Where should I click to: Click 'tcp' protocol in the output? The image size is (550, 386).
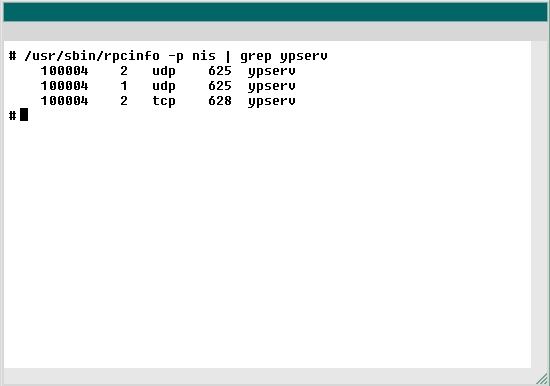(x=164, y=101)
